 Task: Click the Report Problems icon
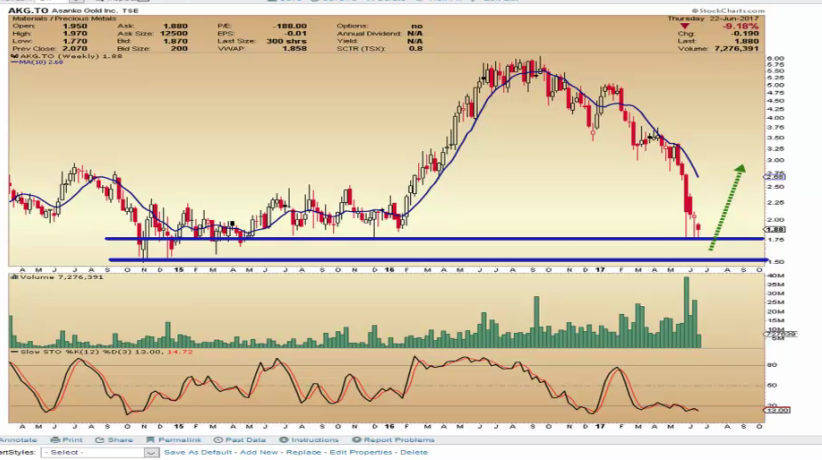356,440
